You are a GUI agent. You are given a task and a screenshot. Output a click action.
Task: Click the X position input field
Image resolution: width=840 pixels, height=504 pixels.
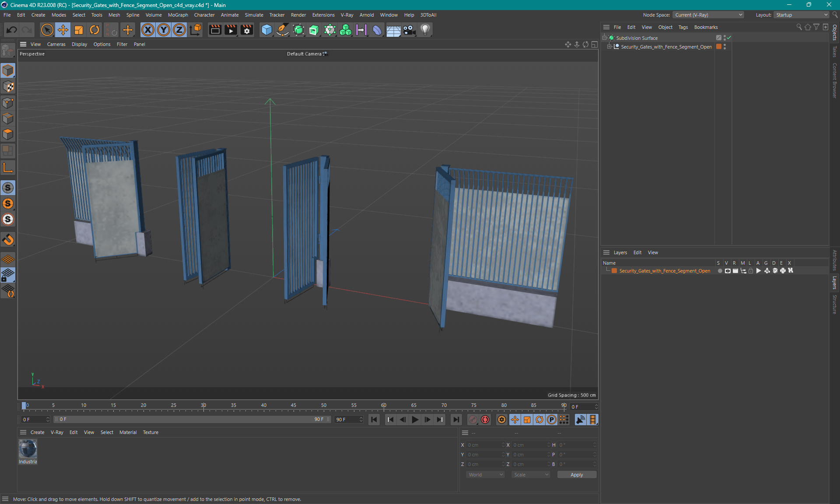[x=485, y=445]
